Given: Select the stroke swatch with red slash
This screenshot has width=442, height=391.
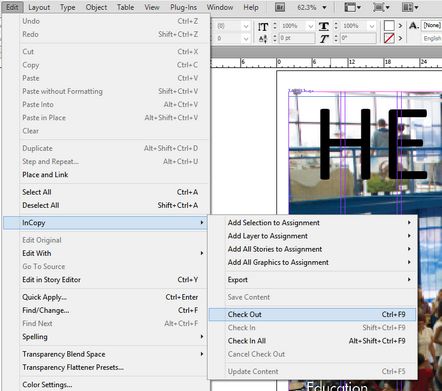Looking at the screenshot, I should tap(389, 38).
